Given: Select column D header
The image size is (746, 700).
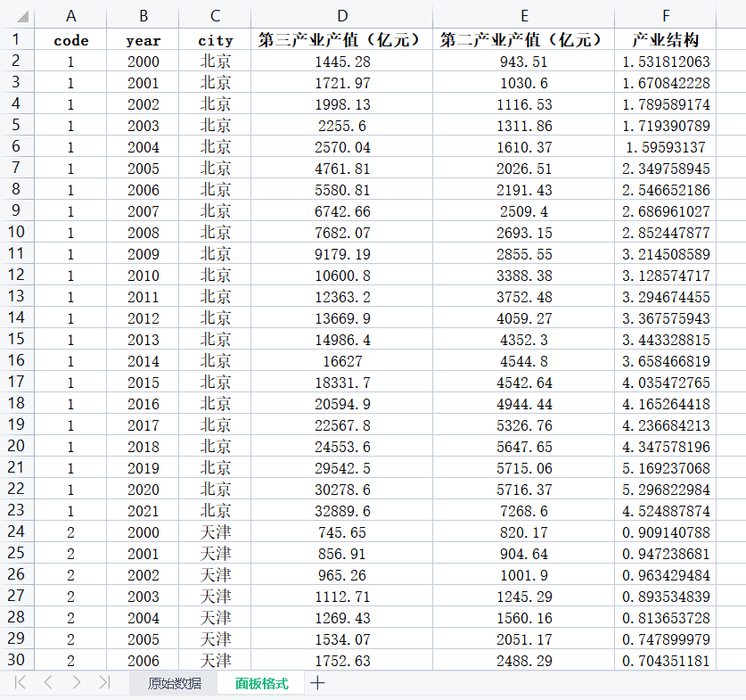Looking at the screenshot, I should tap(342, 16).
